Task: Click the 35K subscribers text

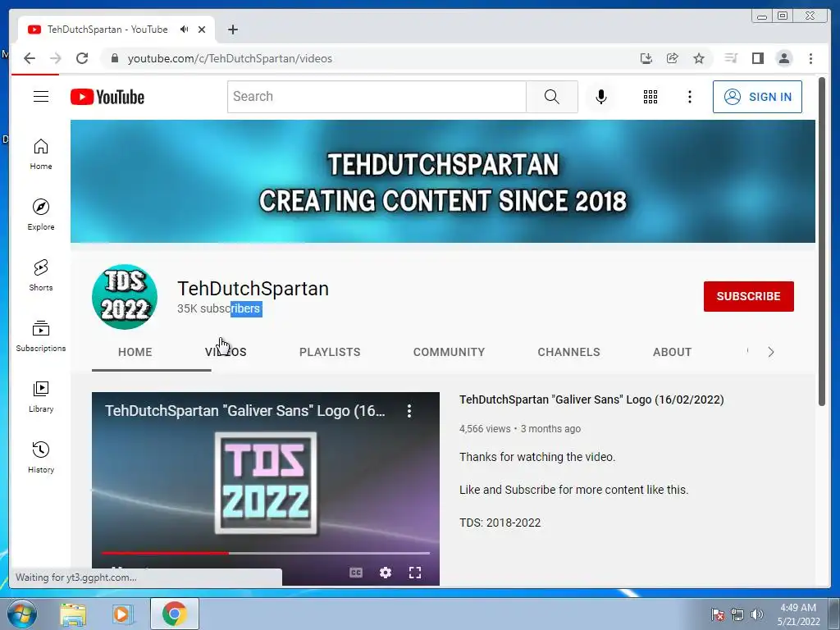Action: click(219, 308)
